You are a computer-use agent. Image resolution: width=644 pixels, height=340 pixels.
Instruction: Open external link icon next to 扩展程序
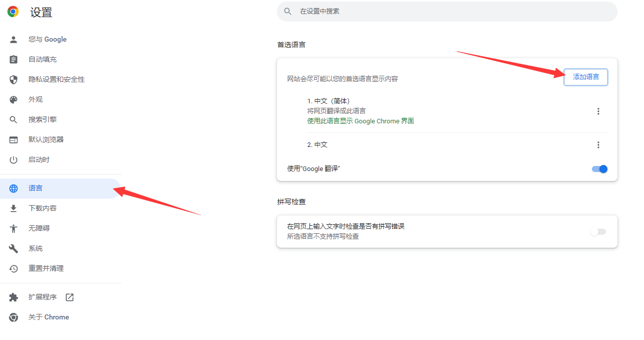[x=69, y=297]
